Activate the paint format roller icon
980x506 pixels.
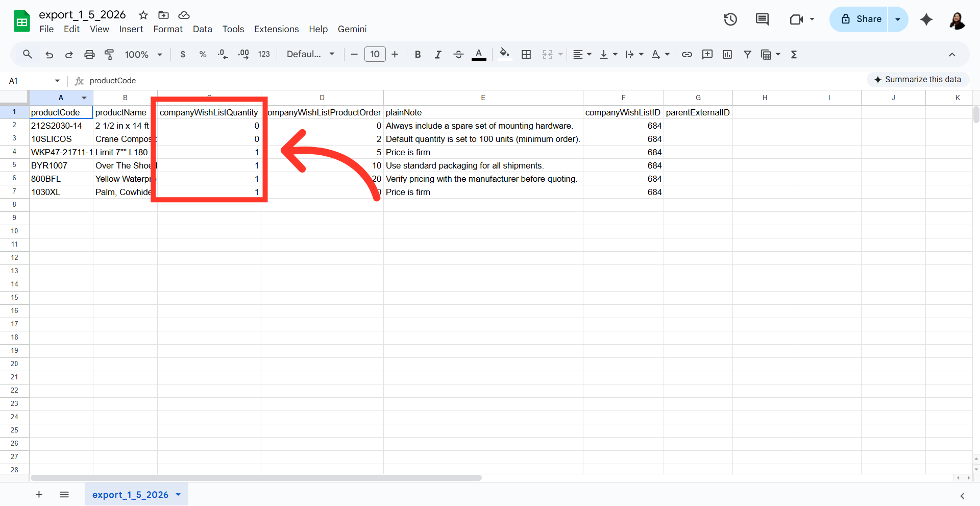109,55
